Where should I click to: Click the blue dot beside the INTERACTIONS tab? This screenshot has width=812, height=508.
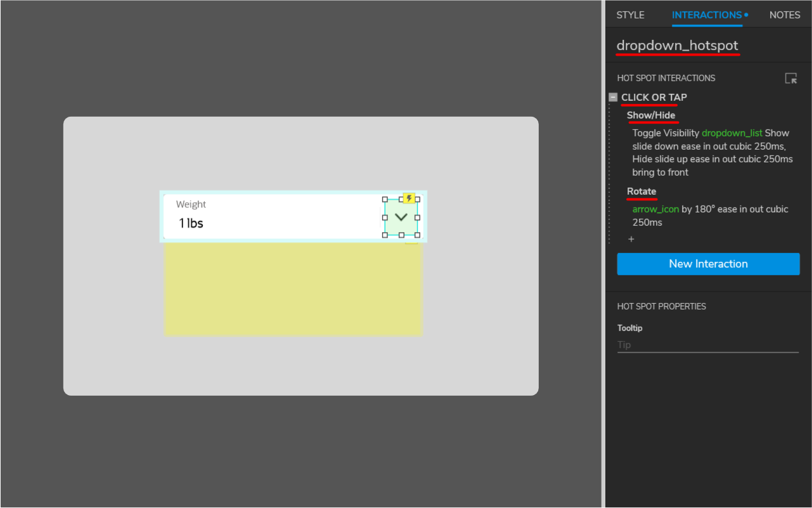[746, 14]
